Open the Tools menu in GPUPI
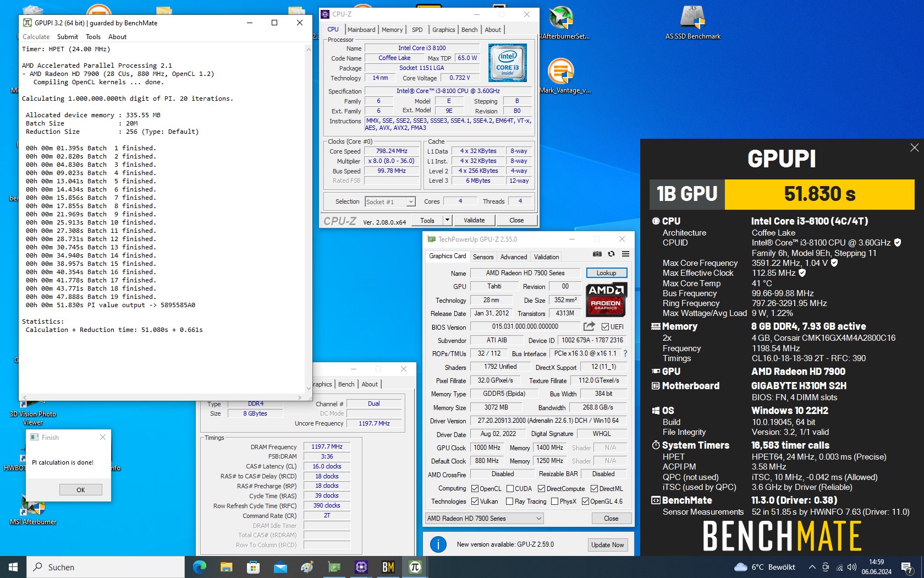 (93, 37)
